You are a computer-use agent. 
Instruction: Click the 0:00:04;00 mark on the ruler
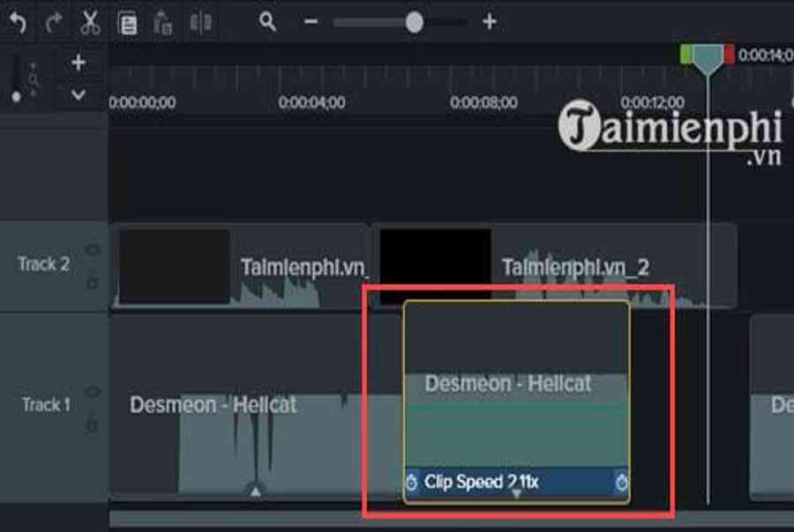[x=312, y=102]
